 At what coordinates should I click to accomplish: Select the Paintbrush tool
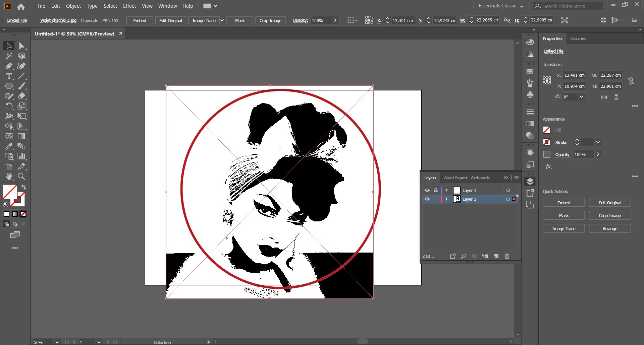[x=22, y=86]
